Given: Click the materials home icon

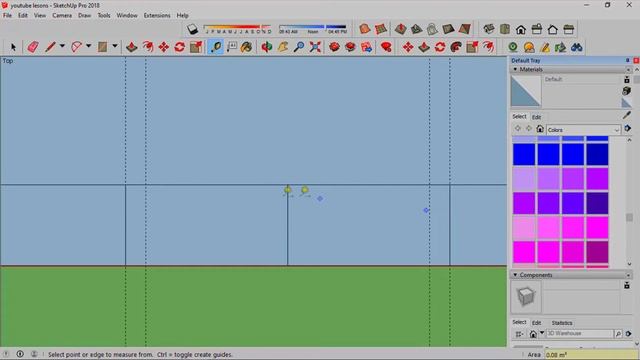Looking at the screenshot, I should (x=540, y=129).
